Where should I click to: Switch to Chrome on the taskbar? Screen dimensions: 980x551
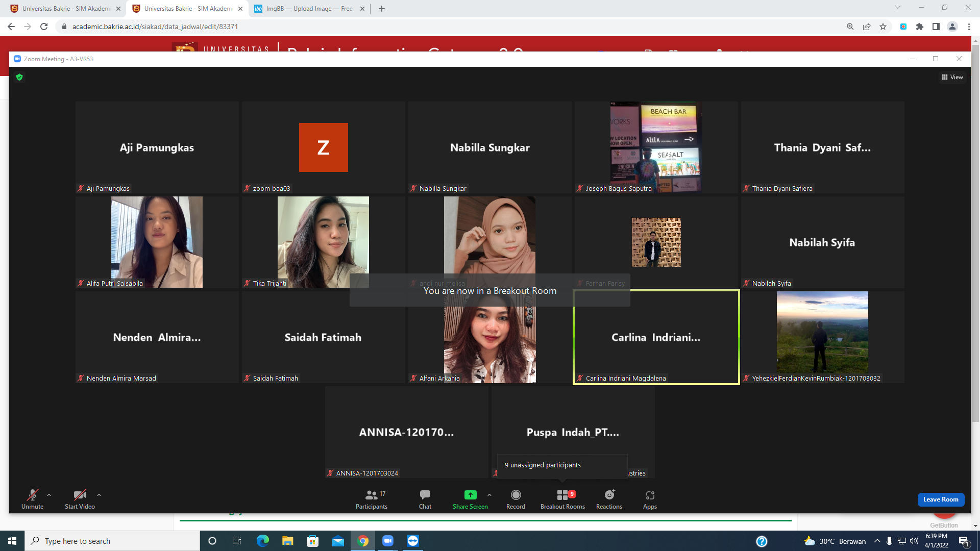[x=363, y=541]
